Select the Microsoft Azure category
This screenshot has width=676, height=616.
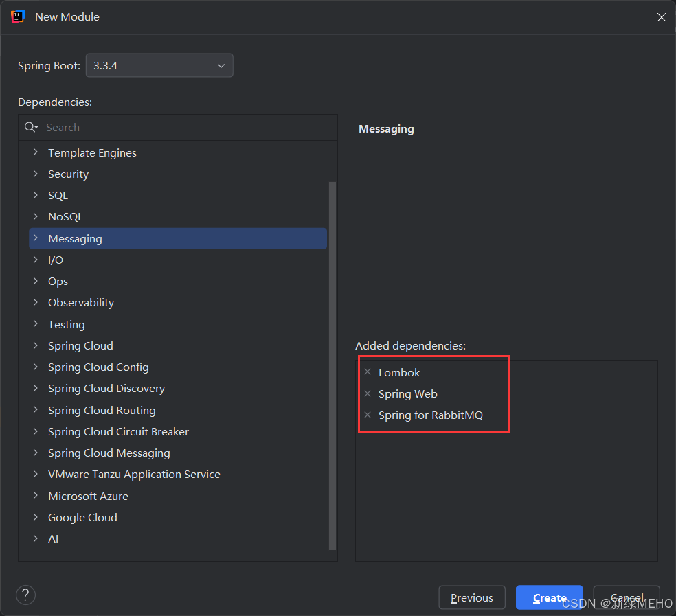[x=88, y=496]
